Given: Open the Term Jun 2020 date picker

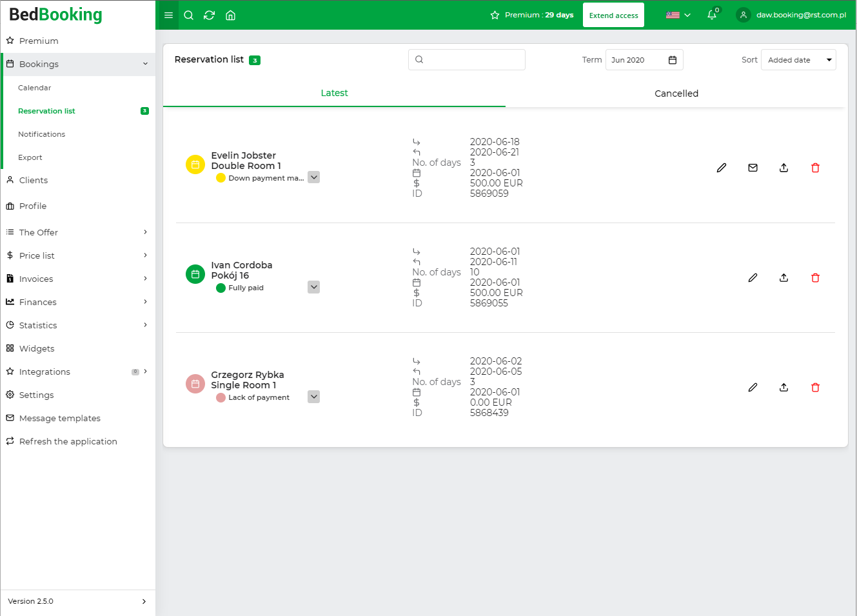Looking at the screenshot, I should 644,60.
